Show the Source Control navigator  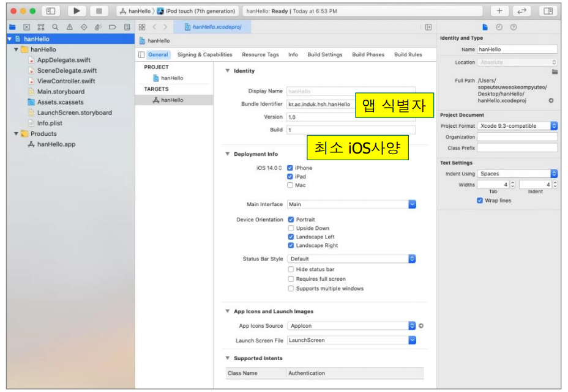(x=26, y=27)
